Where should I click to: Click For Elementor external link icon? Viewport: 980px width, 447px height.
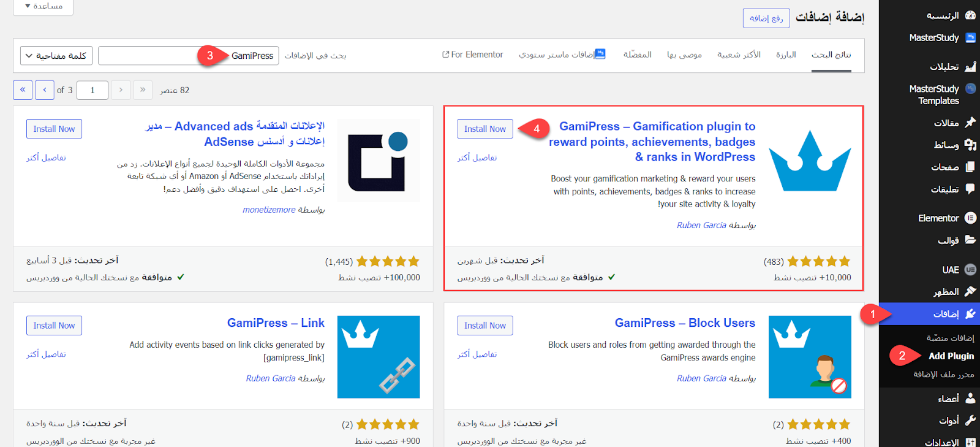point(446,55)
